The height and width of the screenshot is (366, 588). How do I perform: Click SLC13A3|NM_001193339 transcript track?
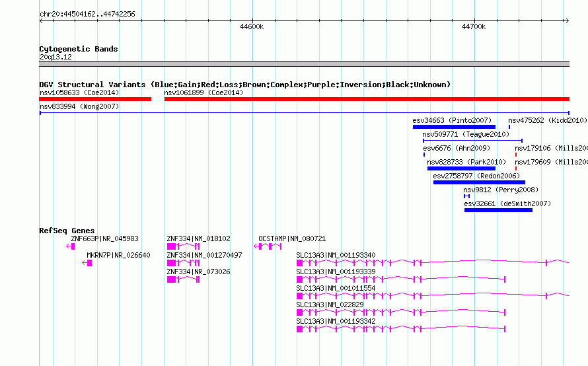click(401, 279)
